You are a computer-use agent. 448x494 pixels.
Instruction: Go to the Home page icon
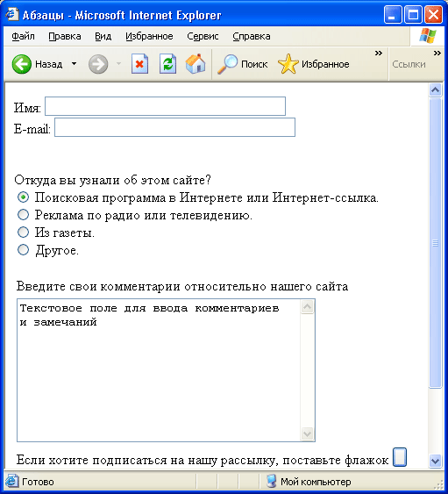point(196,64)
